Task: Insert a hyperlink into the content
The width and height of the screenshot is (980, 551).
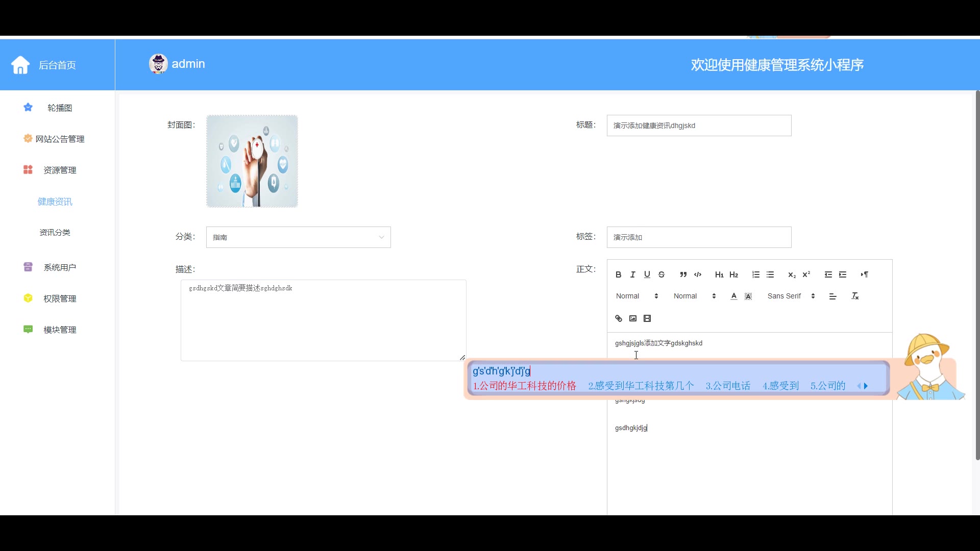Action: pyautogui.click(x=619, y=318)
